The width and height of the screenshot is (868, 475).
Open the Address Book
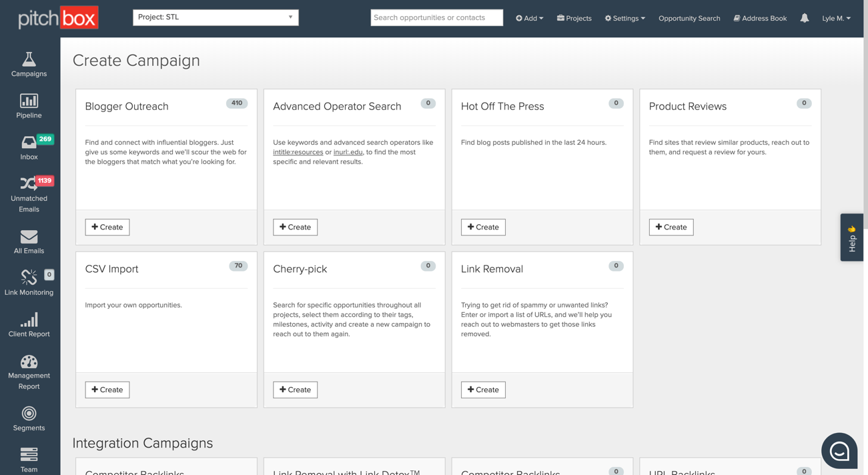(x=760, y=18)
